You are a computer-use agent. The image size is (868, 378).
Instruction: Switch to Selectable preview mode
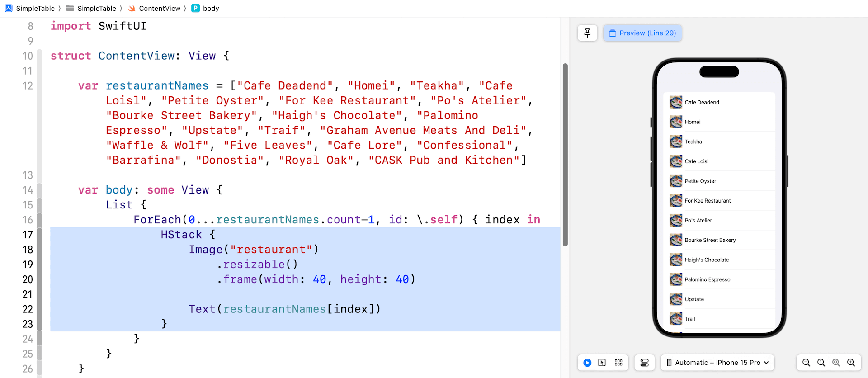pyautogui.click(x=602, y=363)
